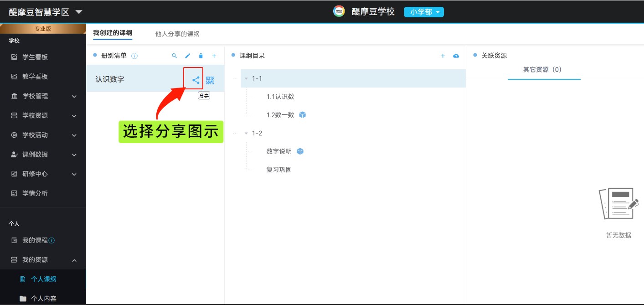Collapse the 1-2 tree node
The height and width of the screenshot is (305, 644).
point(246,133)
